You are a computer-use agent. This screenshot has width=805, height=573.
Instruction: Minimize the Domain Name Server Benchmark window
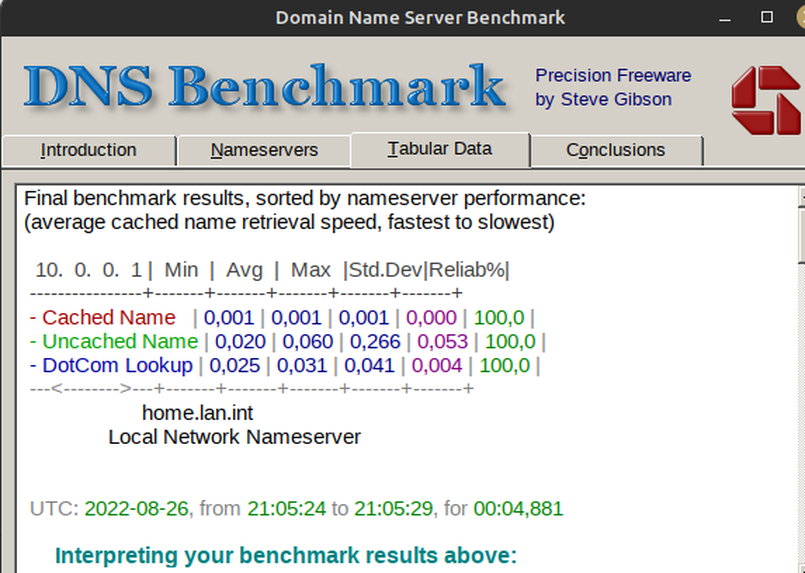click(724, 18)
